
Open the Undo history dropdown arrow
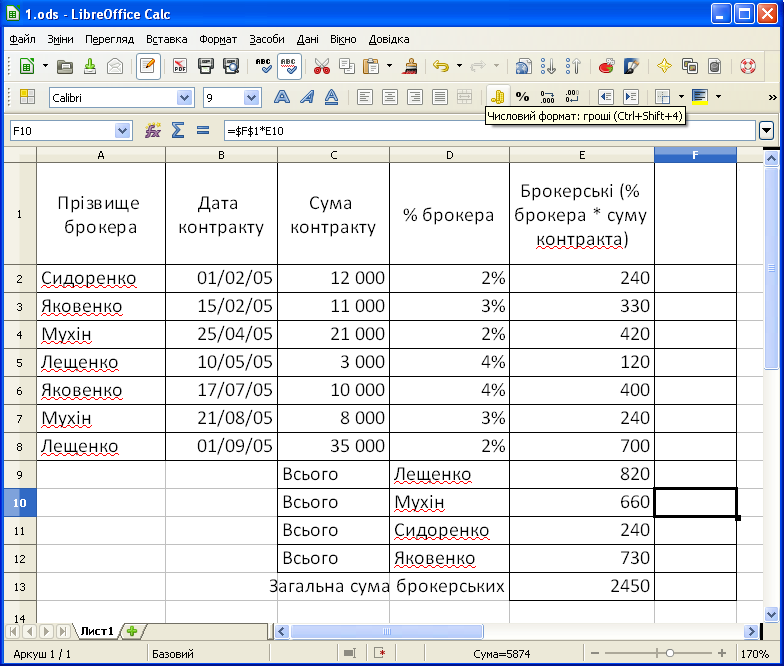[459, 66]
